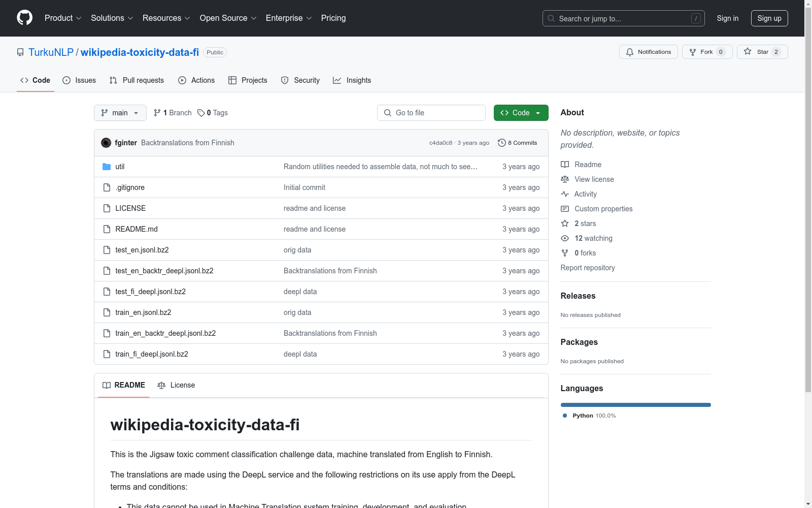Open the Packages section heading link
The image size is (812, 508).
[x=579, y=342]
